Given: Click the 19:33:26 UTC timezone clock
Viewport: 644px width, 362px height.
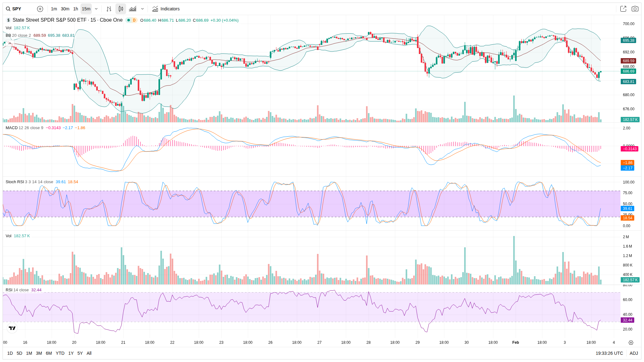Looking at the screenshot, I should point(609,353).
